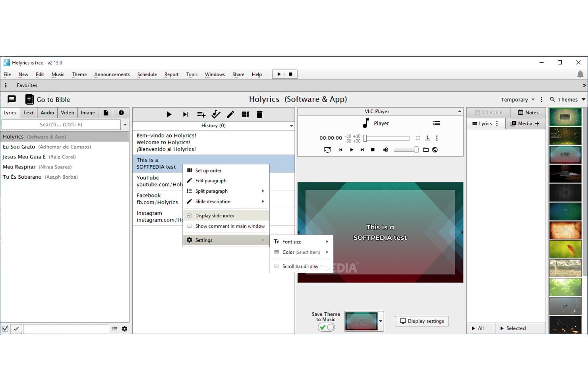Toggle the Save Theme to Music switch
588x392 pixels.
(x=326, y=327)
